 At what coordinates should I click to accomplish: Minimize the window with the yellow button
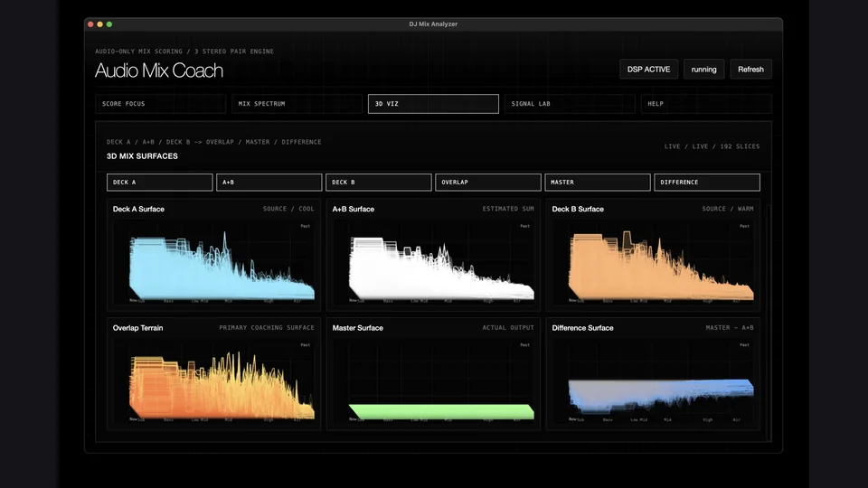pyautogui.click(x=100, y=24)
